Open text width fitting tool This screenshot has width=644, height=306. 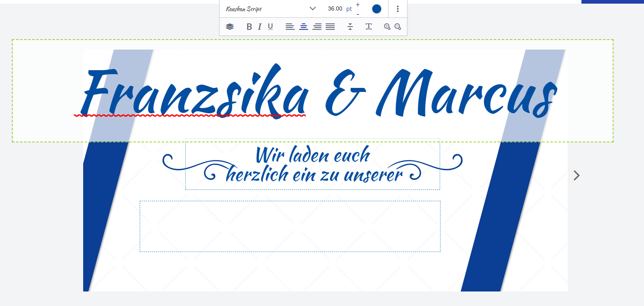coord(369,27)
